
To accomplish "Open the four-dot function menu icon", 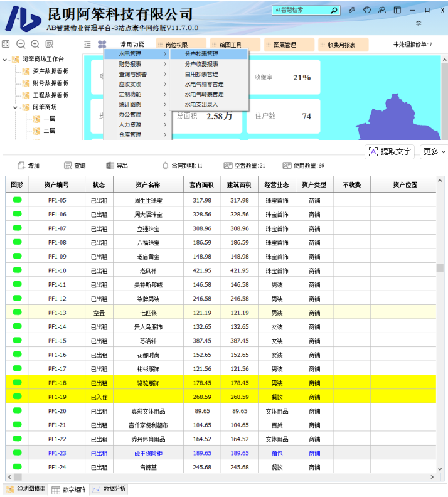I will coord(102,45).
